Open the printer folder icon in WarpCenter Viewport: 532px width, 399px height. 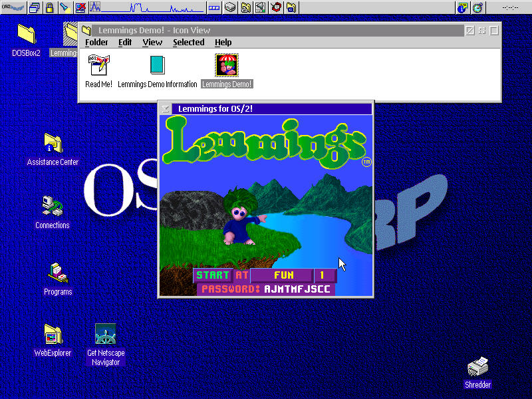click(245, 7)
